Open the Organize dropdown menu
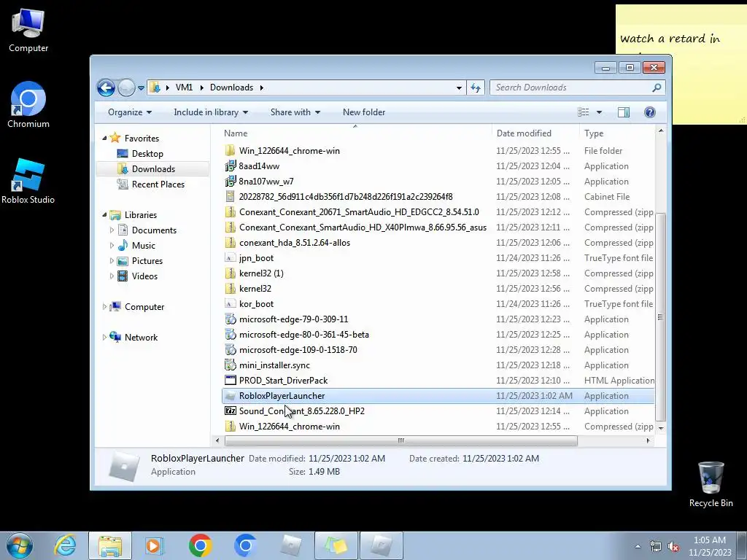 (x=130, y=112)
